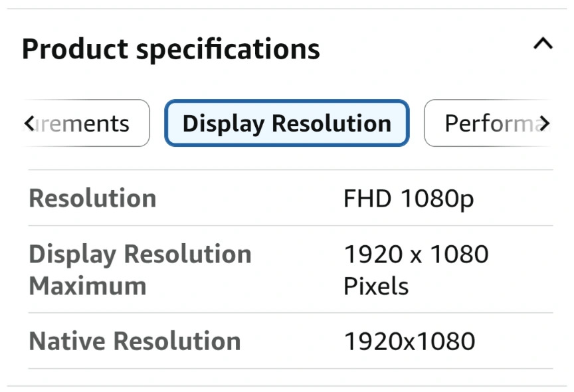Select the Native Resolution label
The image size is (574, 392).
pos(135,341)
